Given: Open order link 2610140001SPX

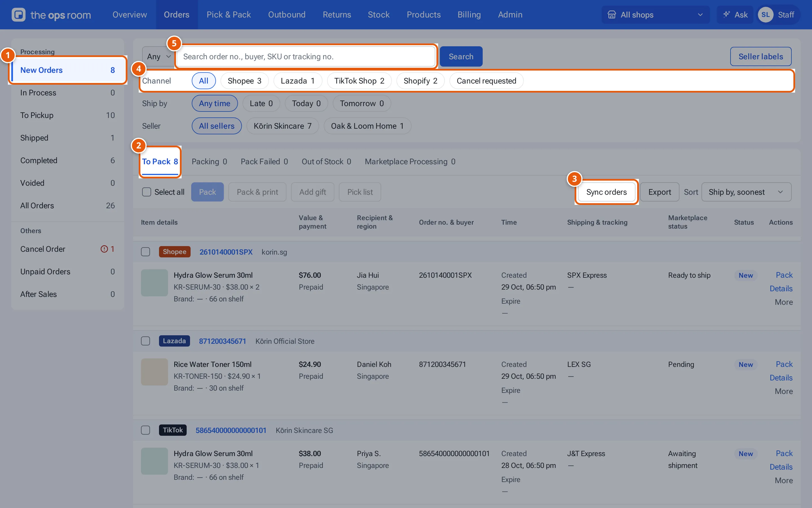Looking at the screenshot, I should [x=226, y=252].
